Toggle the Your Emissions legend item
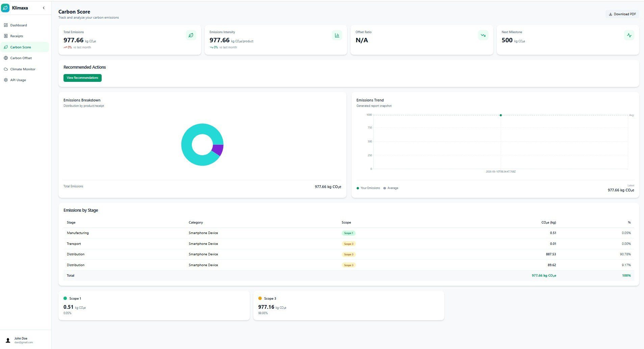Screen dimensions: 644x349 tap(368, 188)
